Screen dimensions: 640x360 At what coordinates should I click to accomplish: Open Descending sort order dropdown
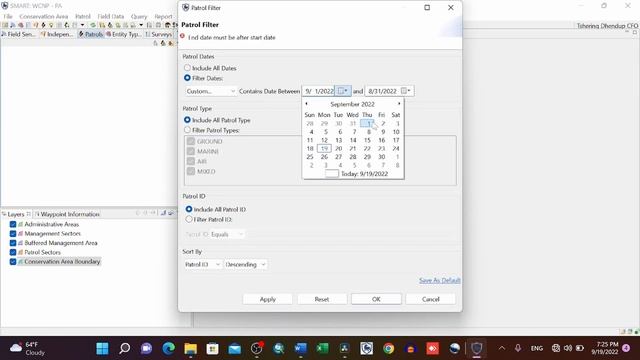pyautogui.click(x=246, y=264)
